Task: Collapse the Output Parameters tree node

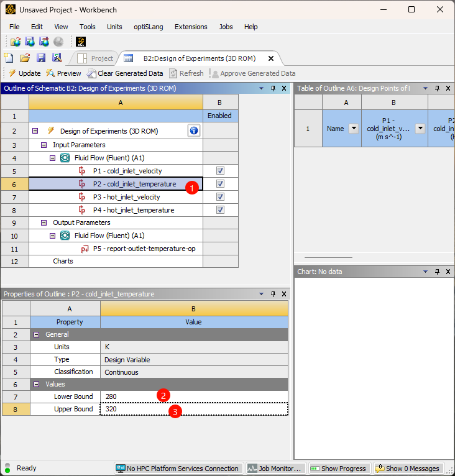Action: (x=44, y=222)
